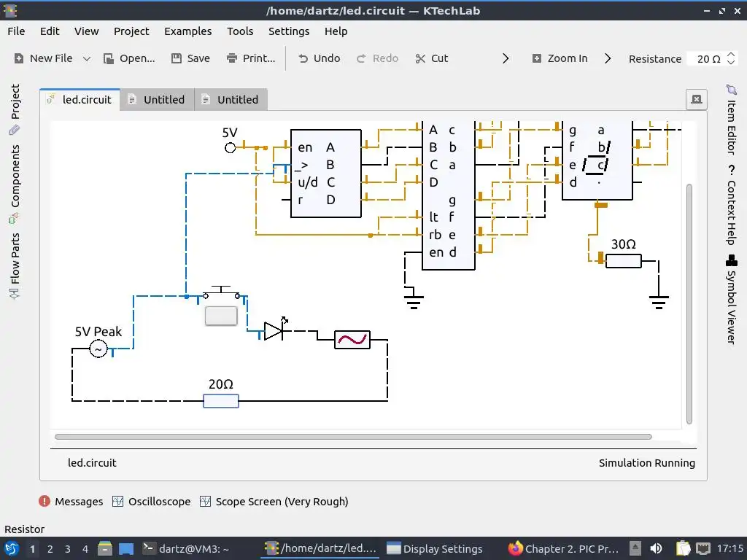Expand the New File dropdown arrow
Screen dimensions: 747x560
[x=87, y=58]
